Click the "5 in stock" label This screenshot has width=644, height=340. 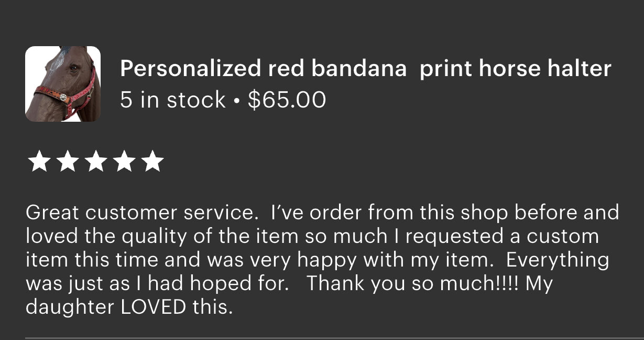point(173,99)
